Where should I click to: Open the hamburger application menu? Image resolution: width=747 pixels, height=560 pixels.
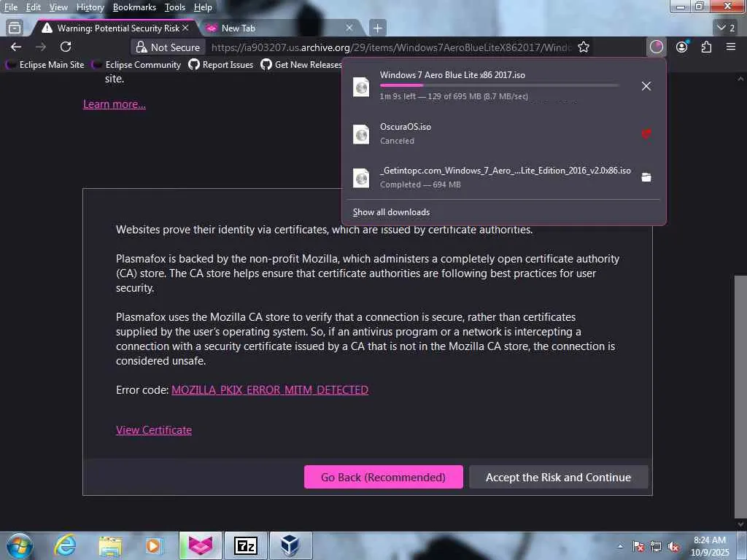[731, 47]
